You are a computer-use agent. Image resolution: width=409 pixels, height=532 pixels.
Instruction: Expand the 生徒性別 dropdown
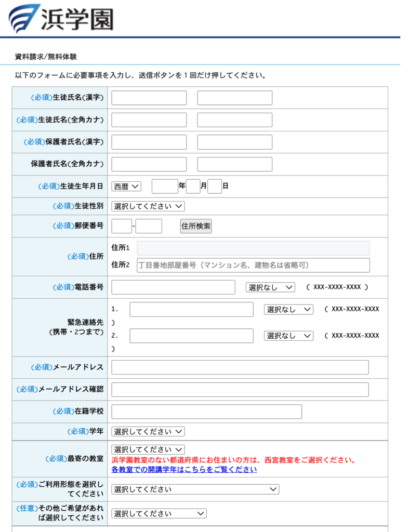148,206
